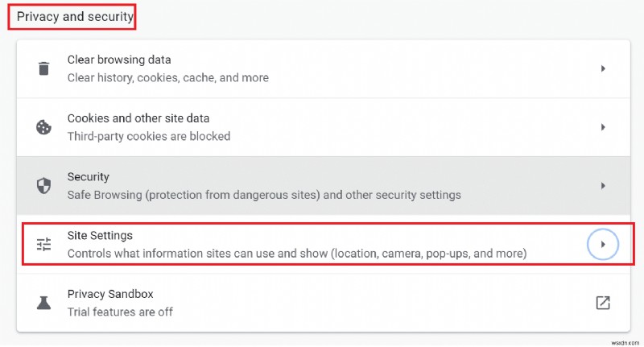
Task: Click 'Clear history, cookies, cache, and more' text
Action: click(167, 78)
